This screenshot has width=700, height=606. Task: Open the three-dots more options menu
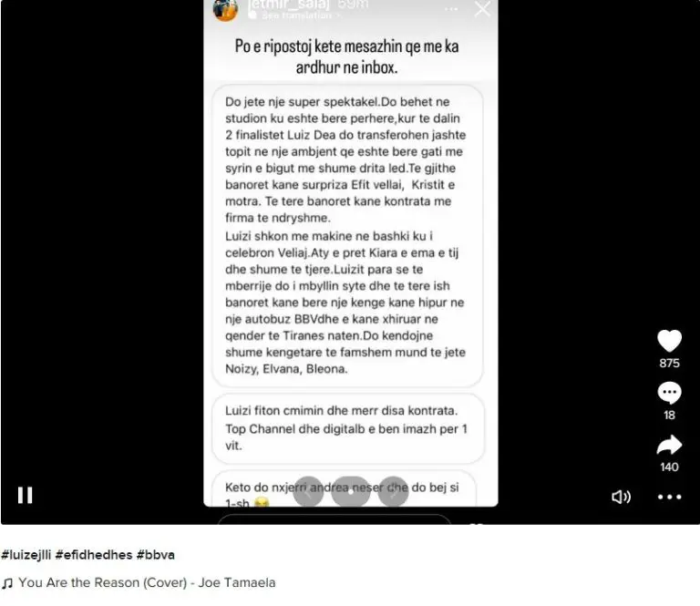[x=669, y=497]
